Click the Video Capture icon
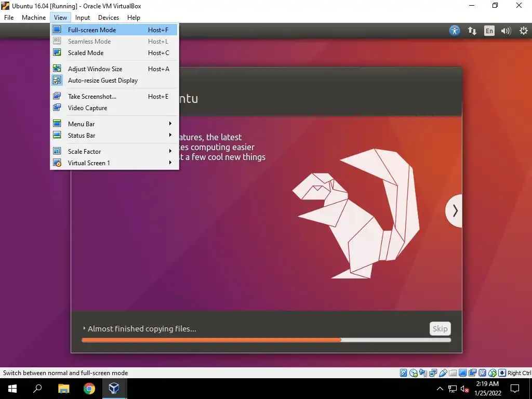Viewport: 532px width, 399px height. coord(57,108)
